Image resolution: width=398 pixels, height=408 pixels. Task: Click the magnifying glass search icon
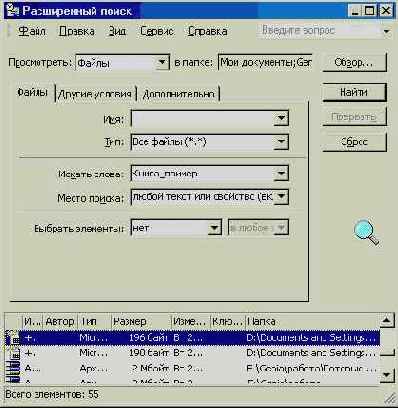366,233
